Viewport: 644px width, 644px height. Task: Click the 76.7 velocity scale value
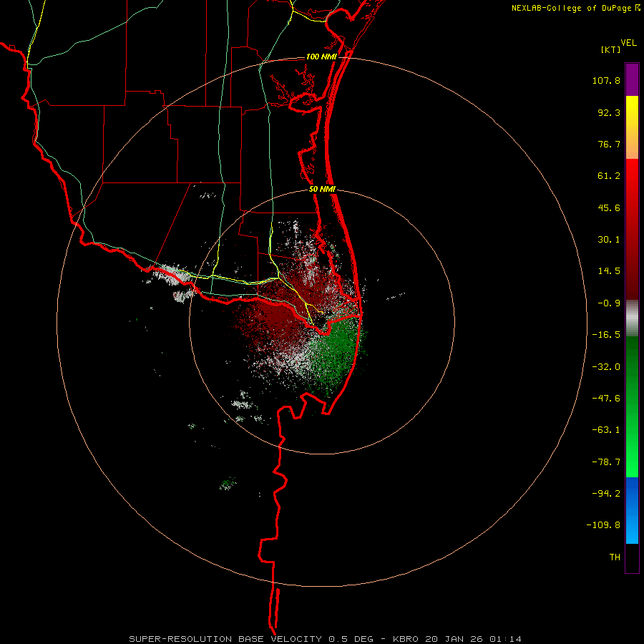(609, 144)
